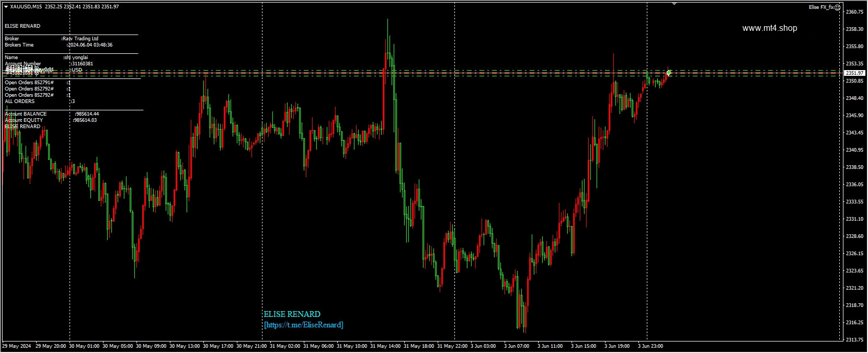Click the 2358.30 price scale label
Screen dimensions: 868x353
[854, 29]
